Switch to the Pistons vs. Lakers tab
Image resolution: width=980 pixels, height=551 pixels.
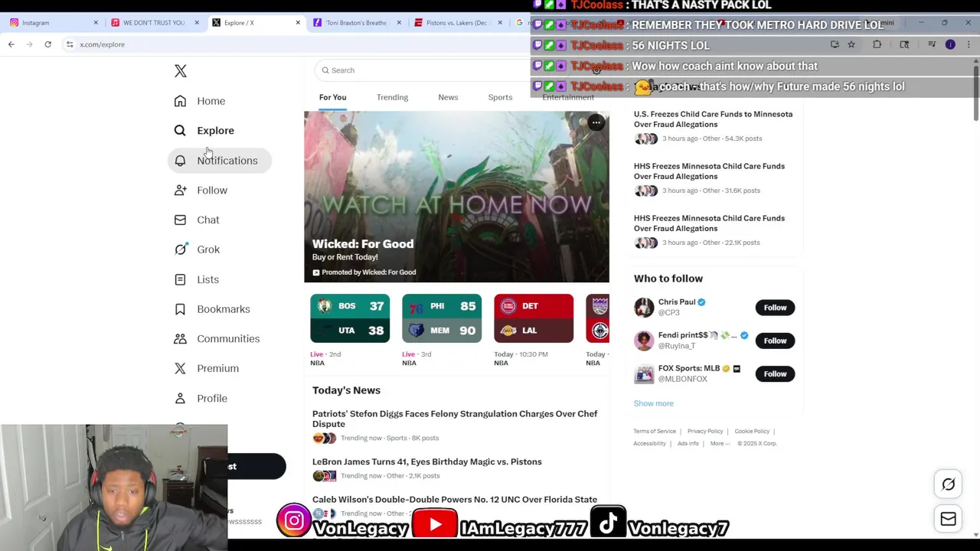(x=457, y=23)
